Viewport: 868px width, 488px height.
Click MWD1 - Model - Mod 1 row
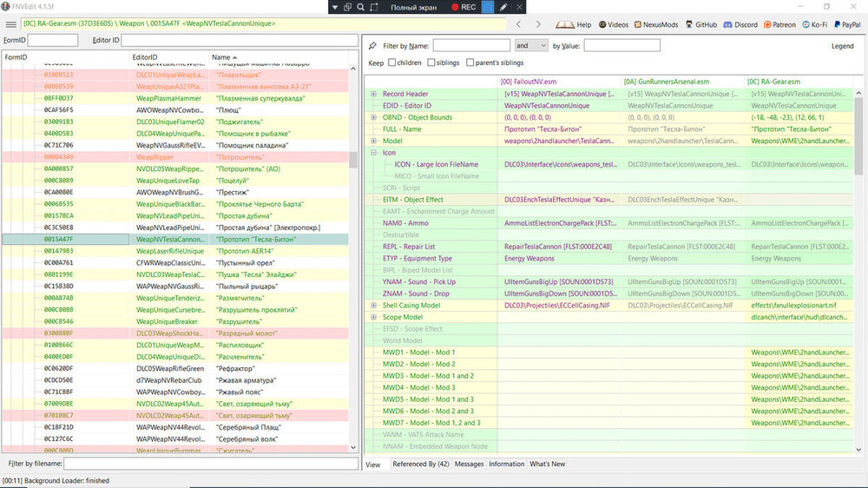pos(608,353)
